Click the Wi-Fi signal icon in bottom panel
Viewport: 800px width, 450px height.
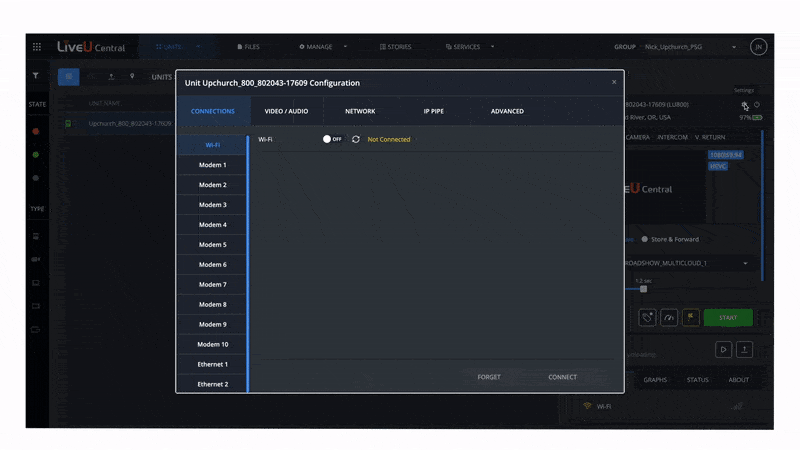pos(587,406)
